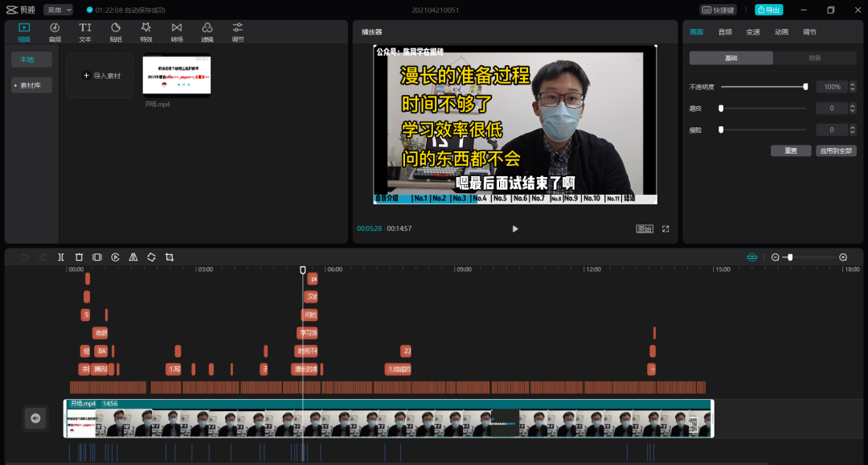Screen dimensions: 868x465
Task: Select the 基础 basic sub-tab
Action: 731,58
